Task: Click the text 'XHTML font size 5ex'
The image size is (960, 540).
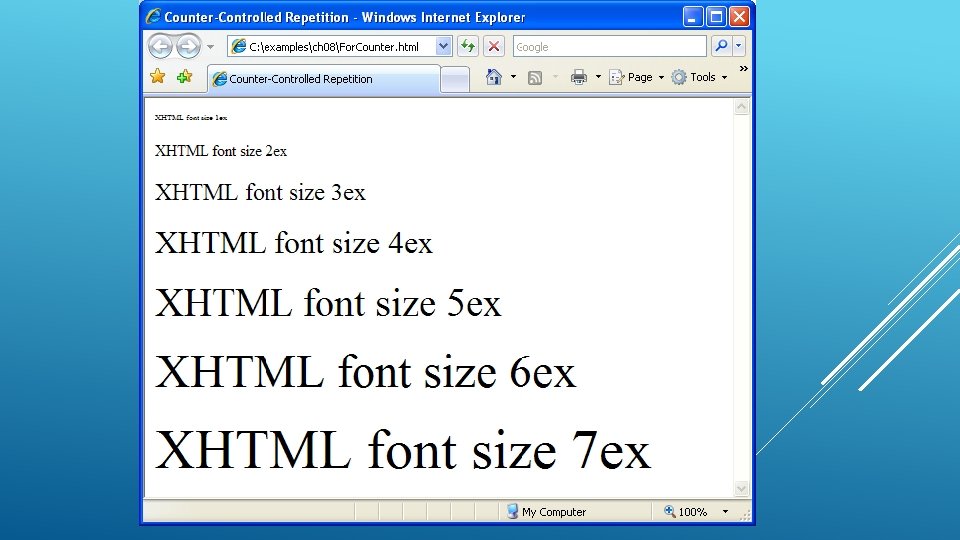Action: coord(328,302)
